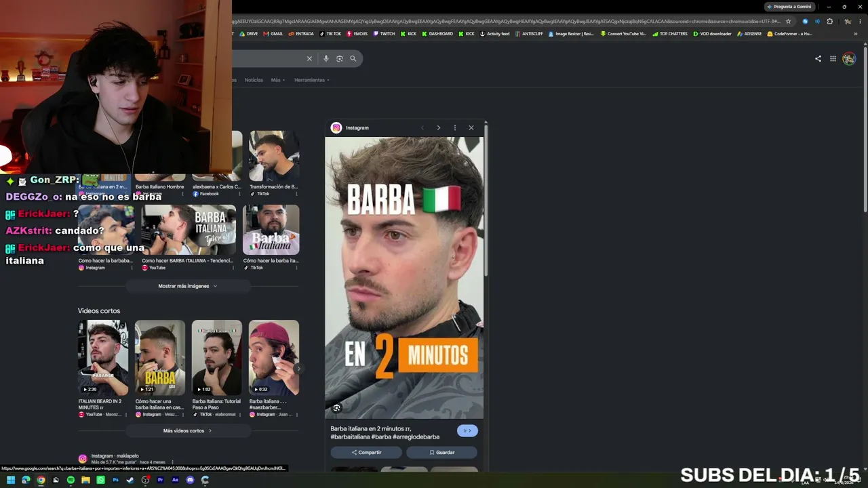Play the Cómo hacer una barba italiana short

(x=160, y=358)
